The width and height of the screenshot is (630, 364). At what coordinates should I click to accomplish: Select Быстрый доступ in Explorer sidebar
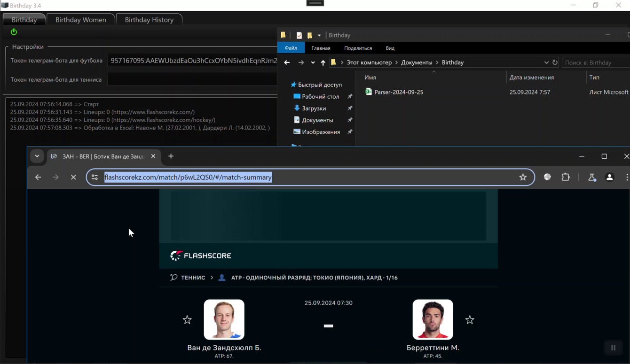pyautogui.click(x=316, y=85)
